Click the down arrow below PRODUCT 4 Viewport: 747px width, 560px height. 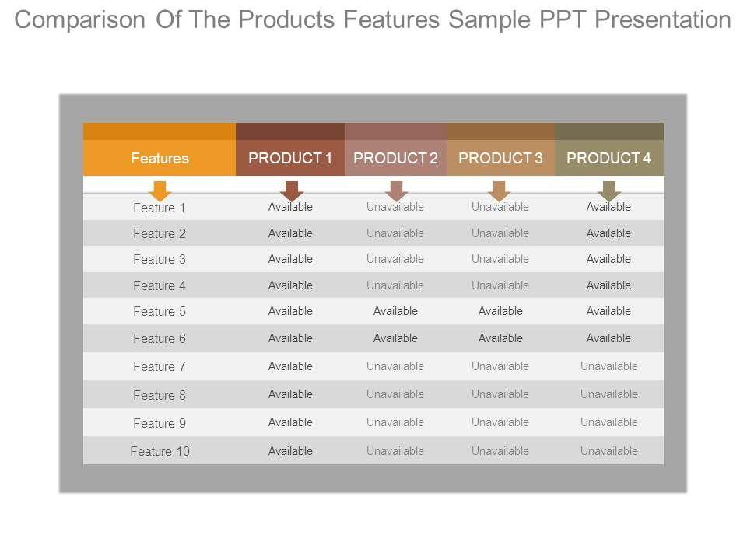click(x=609, y=191)
